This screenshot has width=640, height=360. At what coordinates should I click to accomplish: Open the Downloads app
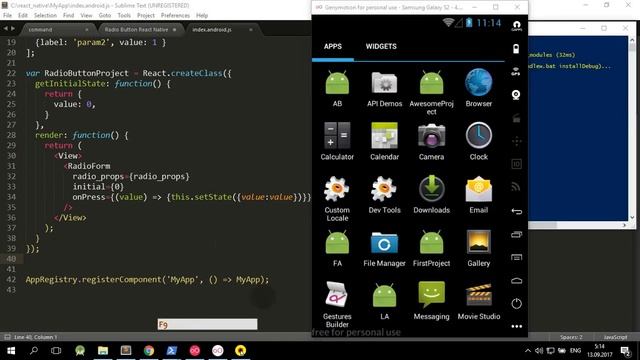431,195
